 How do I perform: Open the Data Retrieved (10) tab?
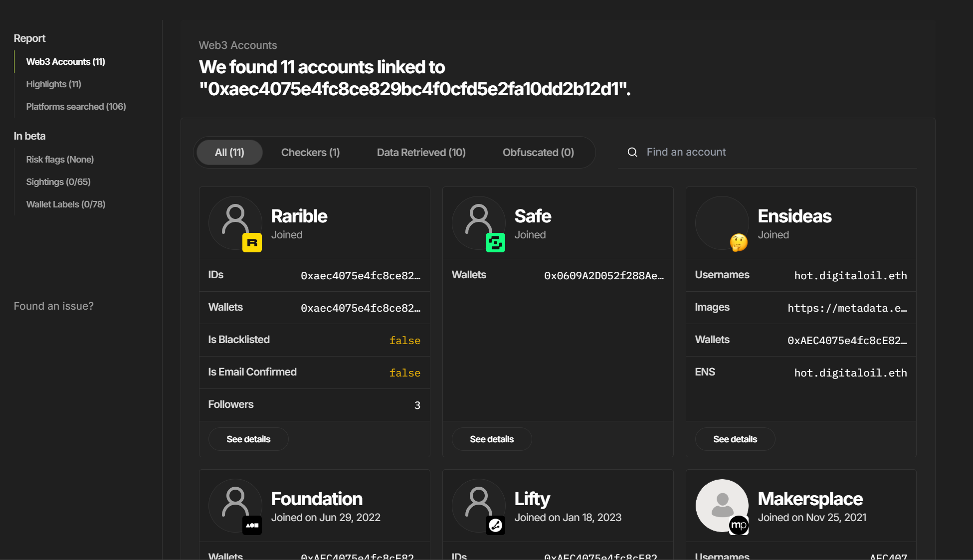click(x=421, y=153)
